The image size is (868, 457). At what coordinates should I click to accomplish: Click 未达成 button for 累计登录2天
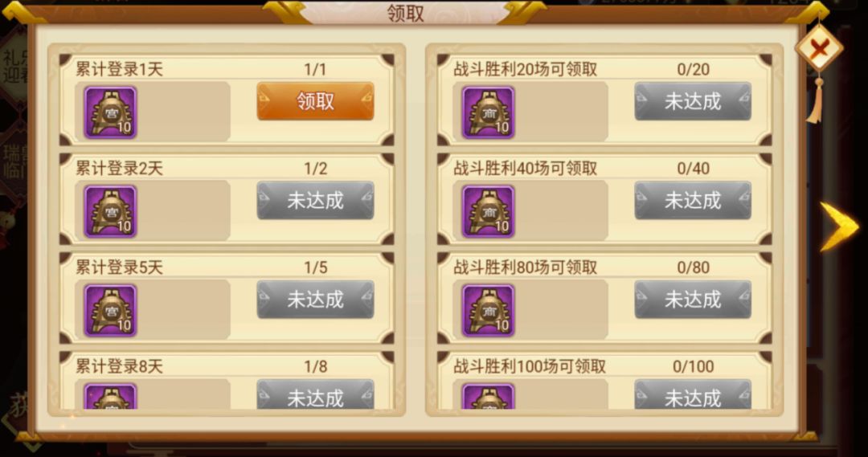315,200
